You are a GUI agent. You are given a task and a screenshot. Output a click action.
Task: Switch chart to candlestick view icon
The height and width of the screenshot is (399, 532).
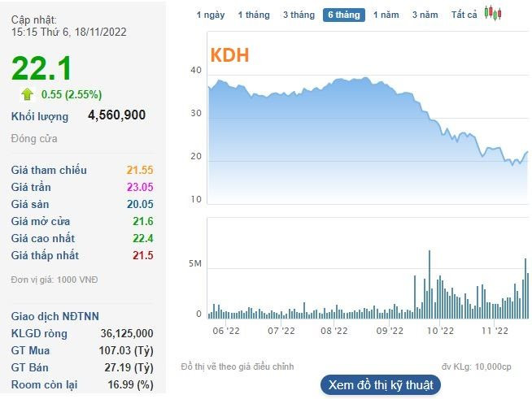(x=492, y=14)
